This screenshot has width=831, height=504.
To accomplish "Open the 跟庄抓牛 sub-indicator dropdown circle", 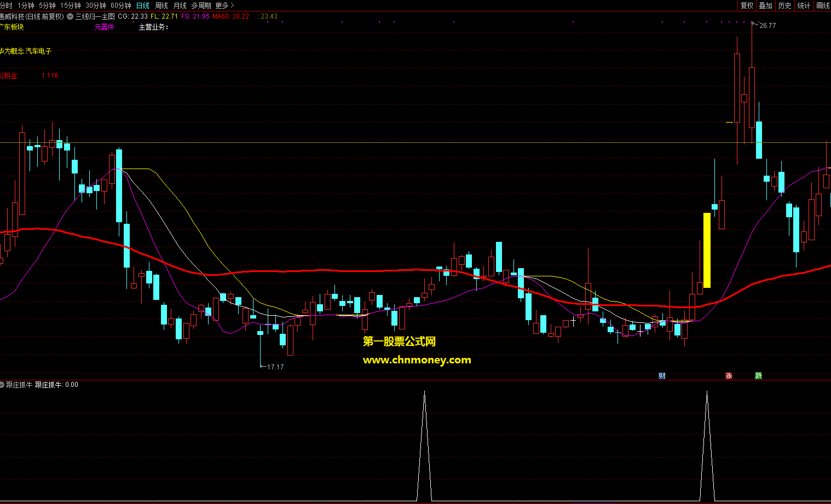I will tap(2, 385).
